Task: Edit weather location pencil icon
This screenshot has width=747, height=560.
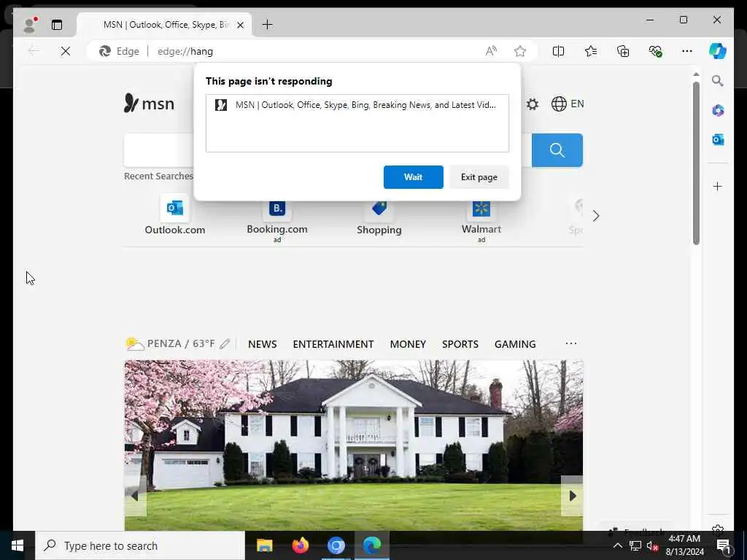Action: [225, 344]
